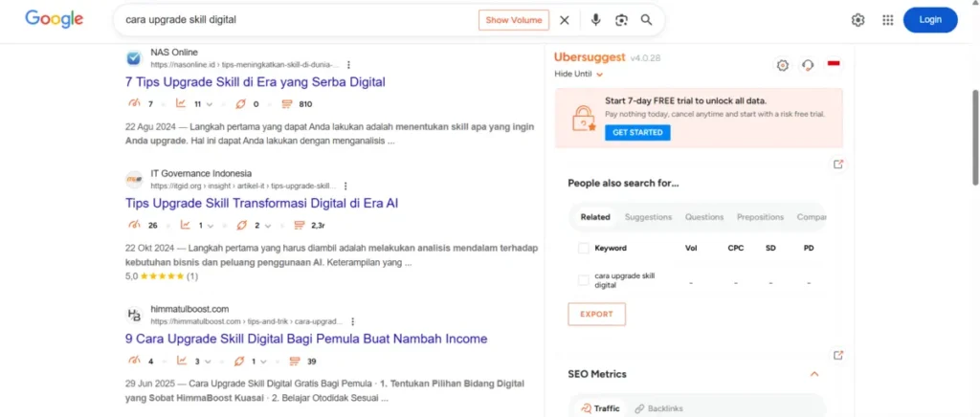Click the Login button
The height and width of the screenshot is (417, 980).
tap(930, 20)
